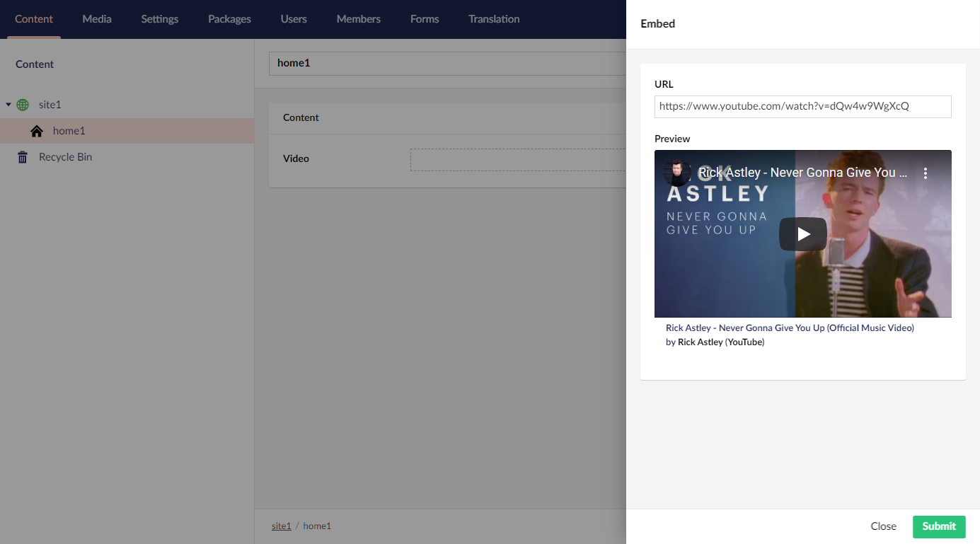Switch to the Settings section

(160, 19)
